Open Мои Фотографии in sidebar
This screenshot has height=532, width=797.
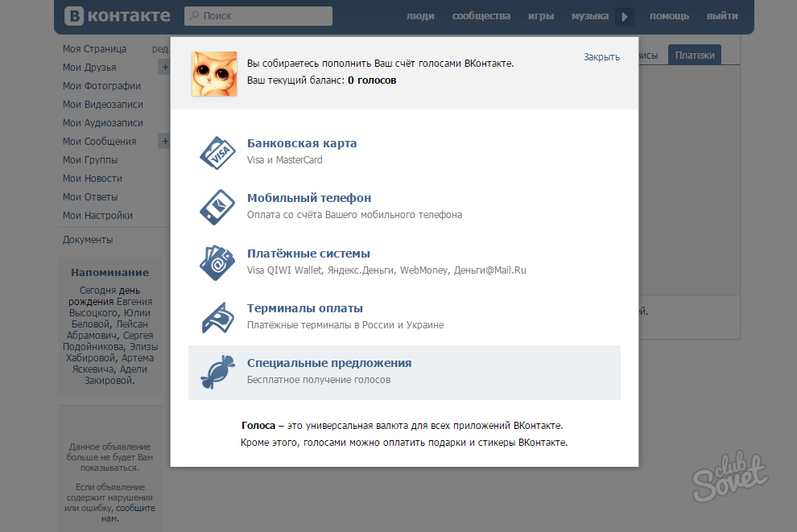(x=101, y=86)
